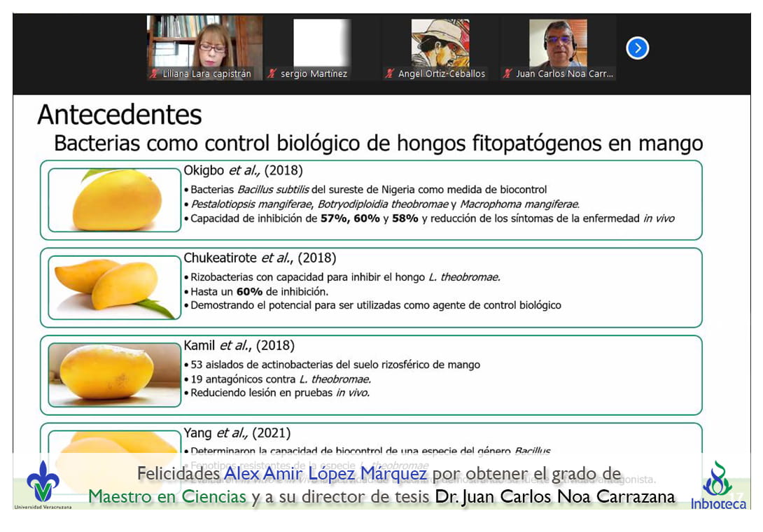Click the Chukeatirote et al. (2018) heading
The image size is (763, 532).
coord(260,258)
